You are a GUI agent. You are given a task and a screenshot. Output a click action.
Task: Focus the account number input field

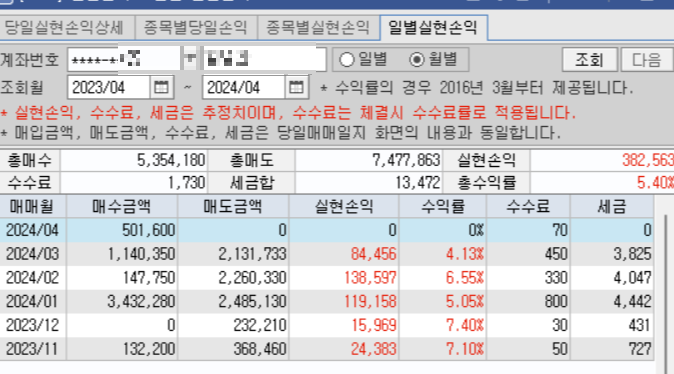[124, 59]
